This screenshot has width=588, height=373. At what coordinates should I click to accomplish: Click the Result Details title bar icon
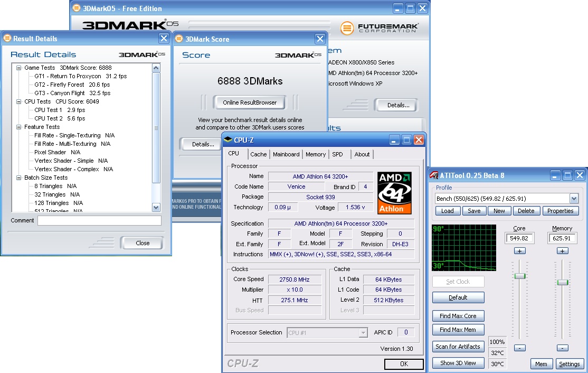[7, 38]
